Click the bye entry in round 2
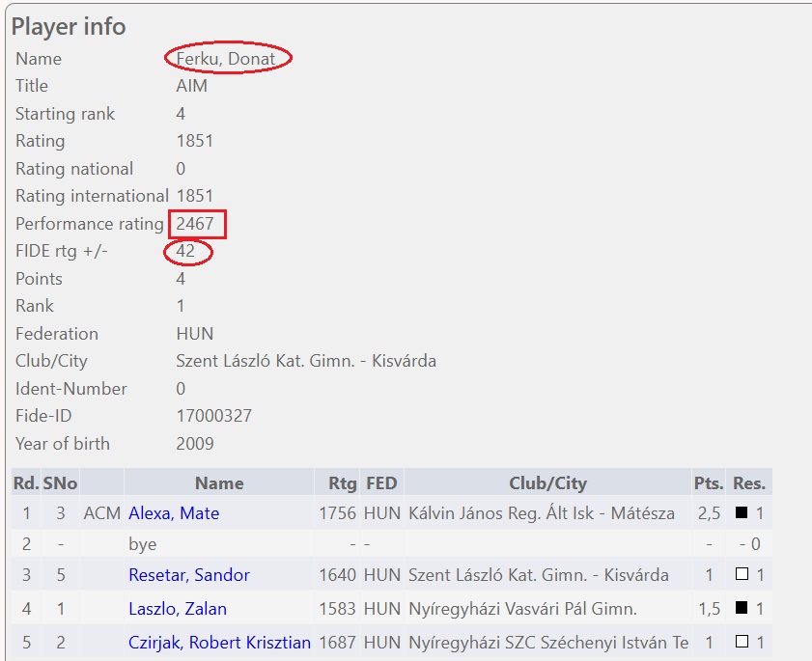The image size is (812, 661). pyautogui.click(x=142, y=544)
